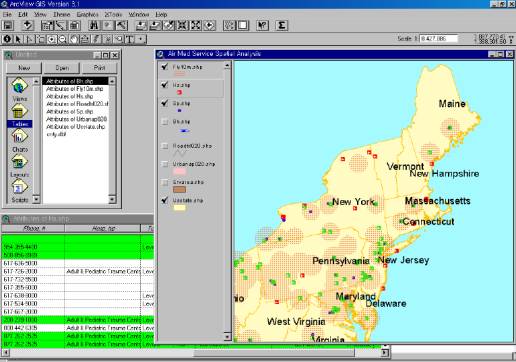Click scroll-down arrow of table list
This screenshot has height=362, width=516.
(112, 199)
